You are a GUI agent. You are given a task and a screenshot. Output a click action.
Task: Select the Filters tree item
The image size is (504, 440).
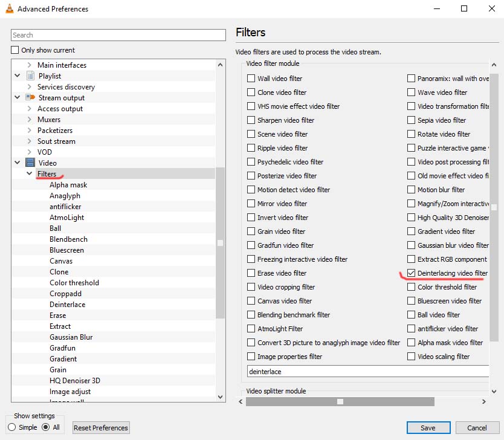point(47,174)
